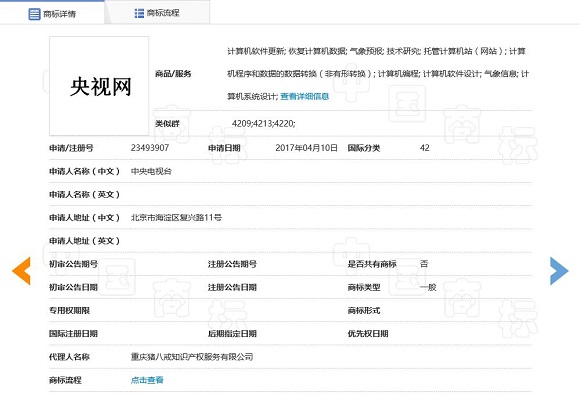The height and width of the screenshot is (394, 580).
Task: Click the 申请人地址（中文） label
Action: [x=85, y=218]
